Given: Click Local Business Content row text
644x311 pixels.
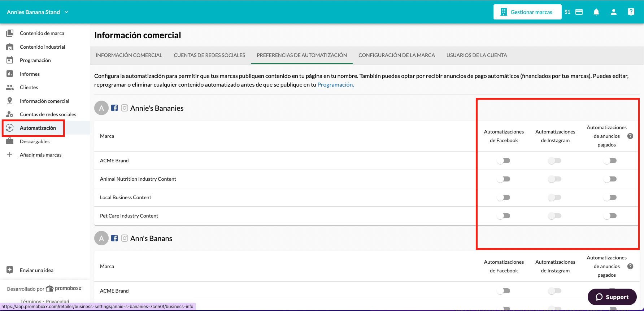Looking at the screenshot, I should pyautogui.click(x=125, y=197).
